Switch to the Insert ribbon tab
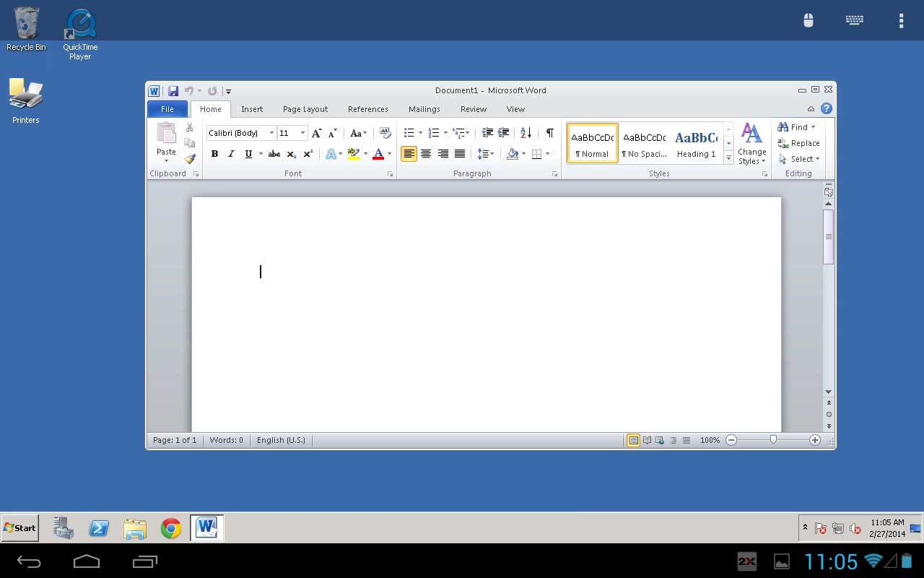The height and width of the screenshot is (578, 924). point(252,109)
